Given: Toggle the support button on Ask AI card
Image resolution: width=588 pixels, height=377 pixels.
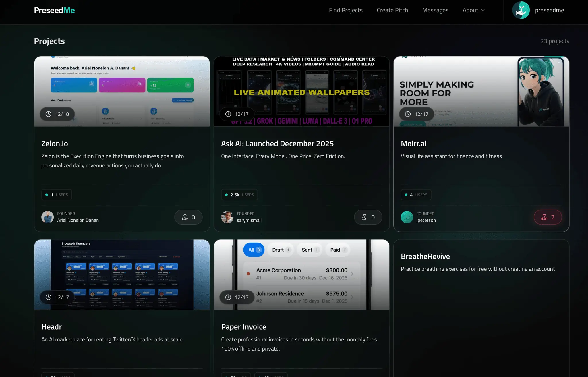Looking at the screenshot, I should tap(368, 217).
